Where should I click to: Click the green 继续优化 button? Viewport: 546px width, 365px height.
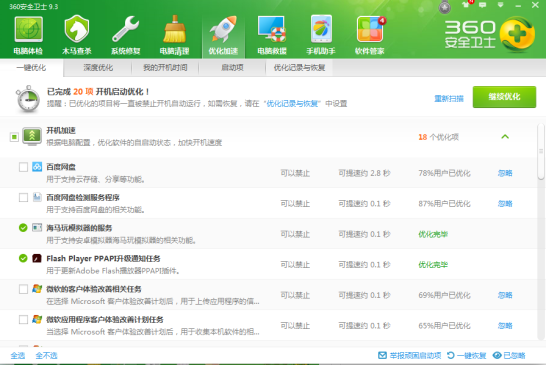(x=504, y=97)
